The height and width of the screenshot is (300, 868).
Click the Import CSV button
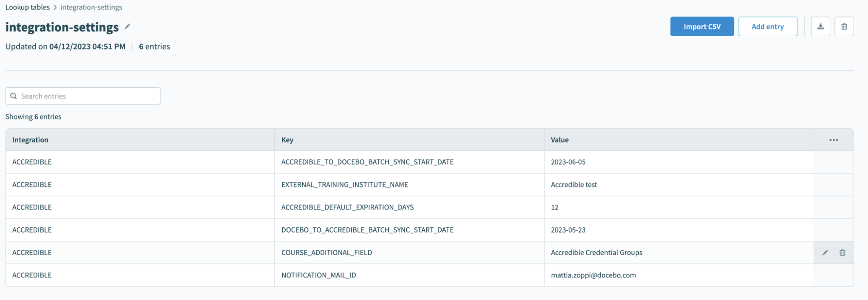pos(702,27)
